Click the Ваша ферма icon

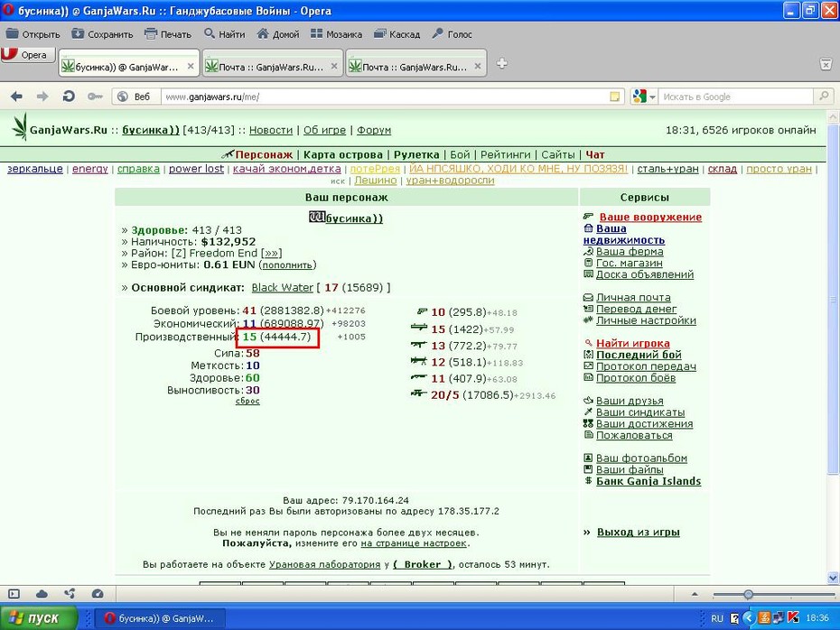[588, 252]
